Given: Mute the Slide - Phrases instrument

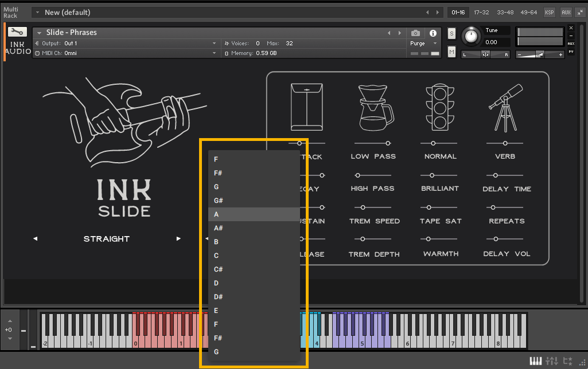Looking at the screenshot, I should click(x=451, y=52).
